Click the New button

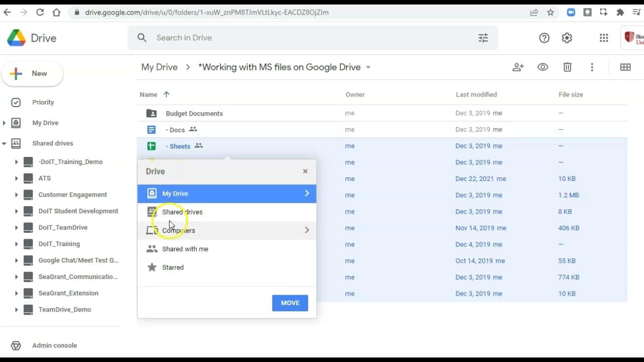[x=33, y=73]
